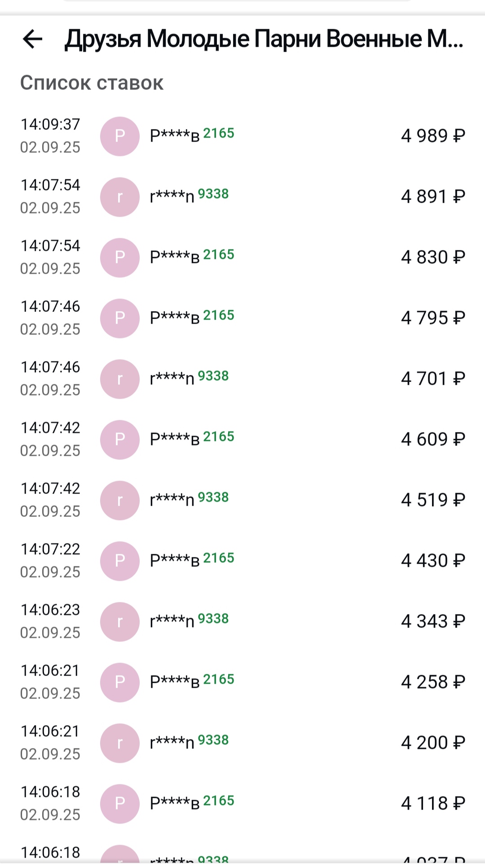Open bidder name on 4 430 ₽ bid
Screen dimensions: 485x868
(x=175, y=561)
